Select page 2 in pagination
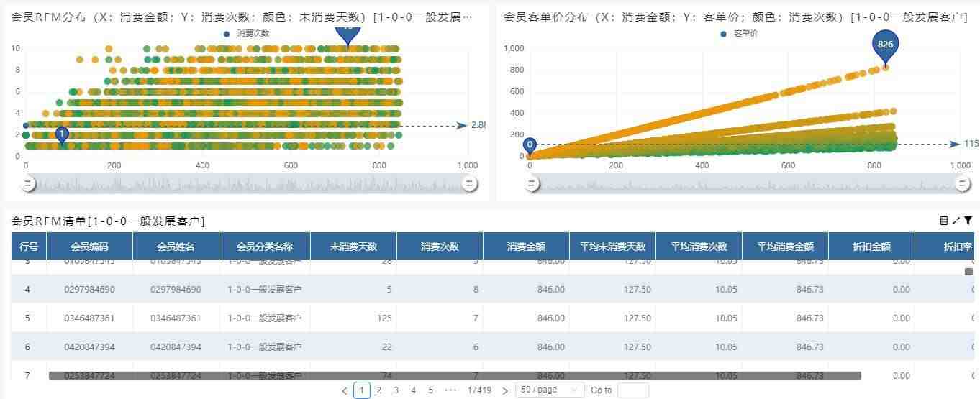The height and width of the screenshot is (399, 980). click(x=378, y=390)
